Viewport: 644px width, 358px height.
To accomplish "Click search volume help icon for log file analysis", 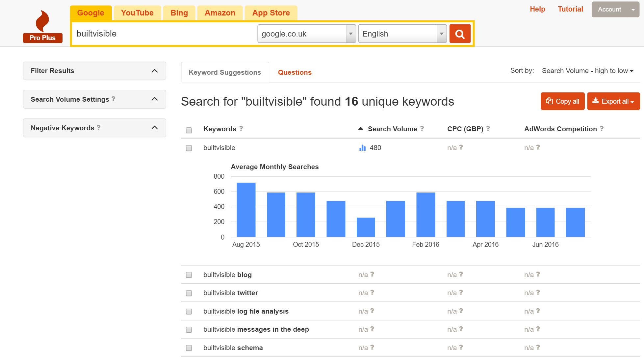I will (x=372, y=311).
